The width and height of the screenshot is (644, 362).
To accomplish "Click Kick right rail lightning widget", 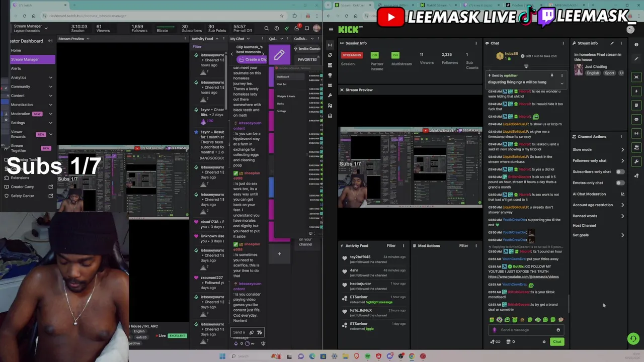I will coord(636,91).
